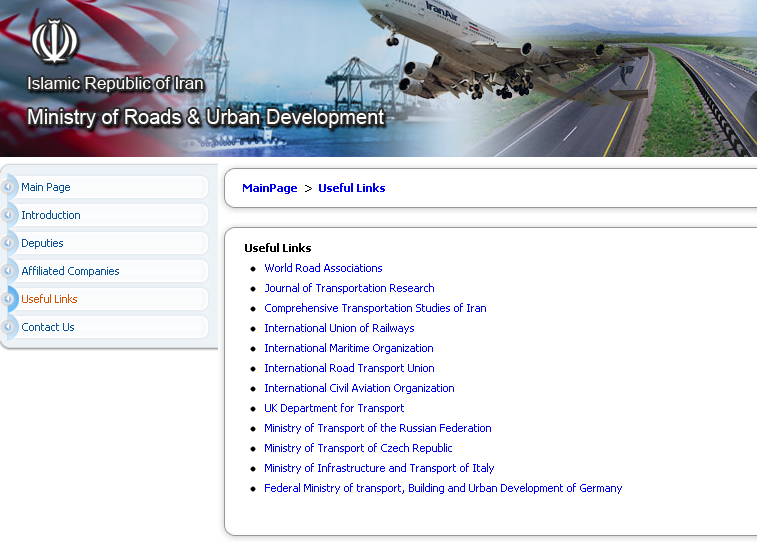Open Affiliated Companies from the sidebar

70,271
